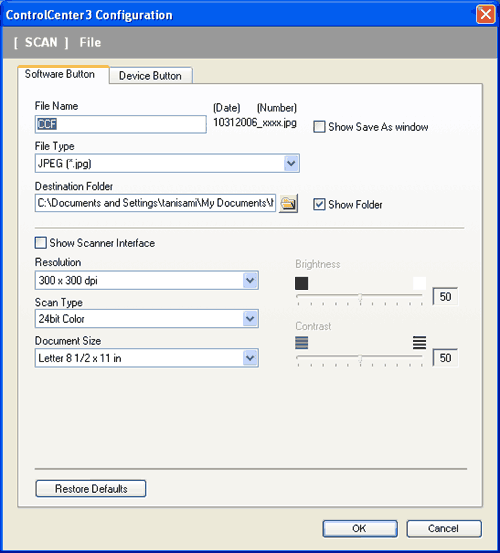This screenshot has width=500, height=553.
Task: Click the Destination Folder path field
Action: coord(155,203)
